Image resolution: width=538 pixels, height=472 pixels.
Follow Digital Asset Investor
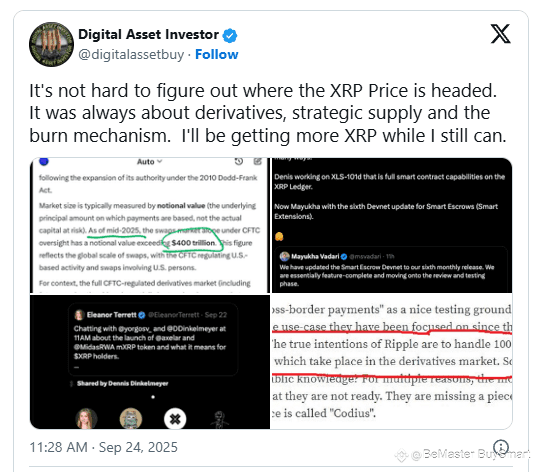[217, 54]
